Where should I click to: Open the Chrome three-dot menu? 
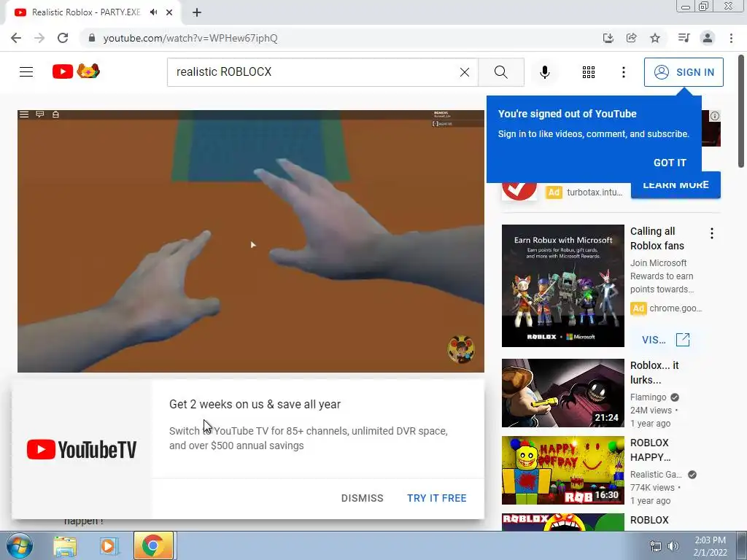click(731, 38)
